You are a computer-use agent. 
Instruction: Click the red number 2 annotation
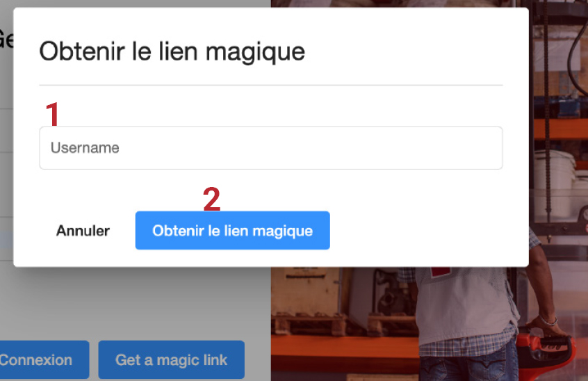point(211,200)
